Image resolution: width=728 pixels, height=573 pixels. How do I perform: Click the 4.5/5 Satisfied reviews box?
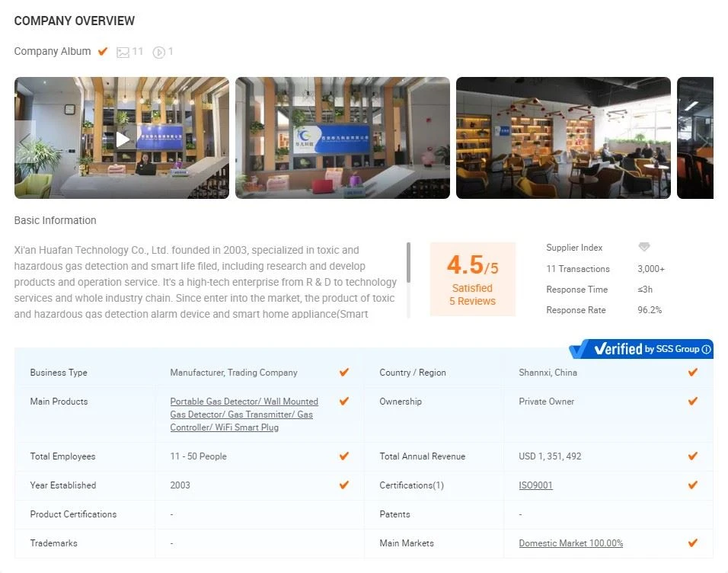[x=473, y=279]
